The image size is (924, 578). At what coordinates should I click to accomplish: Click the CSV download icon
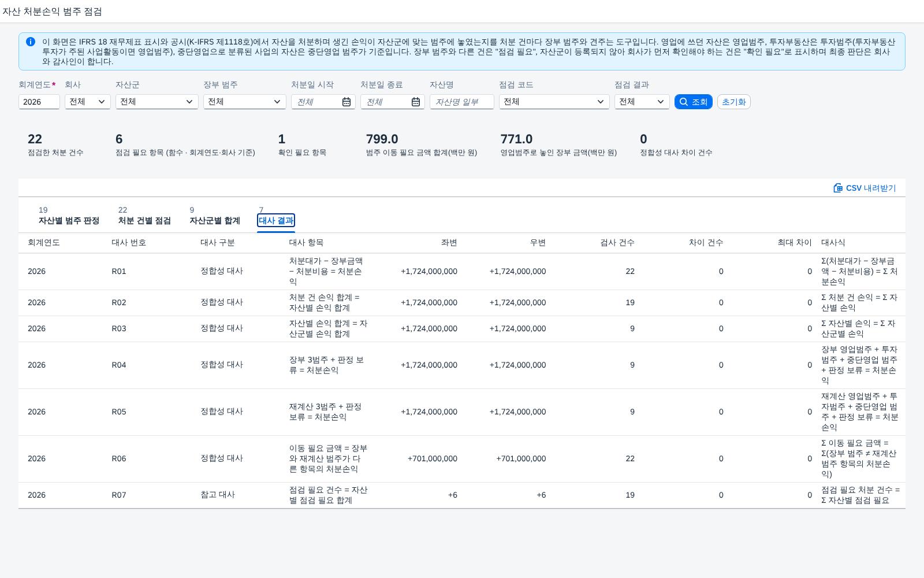(838, 188)
